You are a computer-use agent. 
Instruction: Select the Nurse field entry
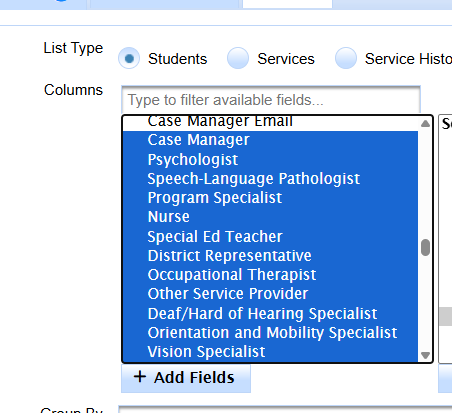270,217
